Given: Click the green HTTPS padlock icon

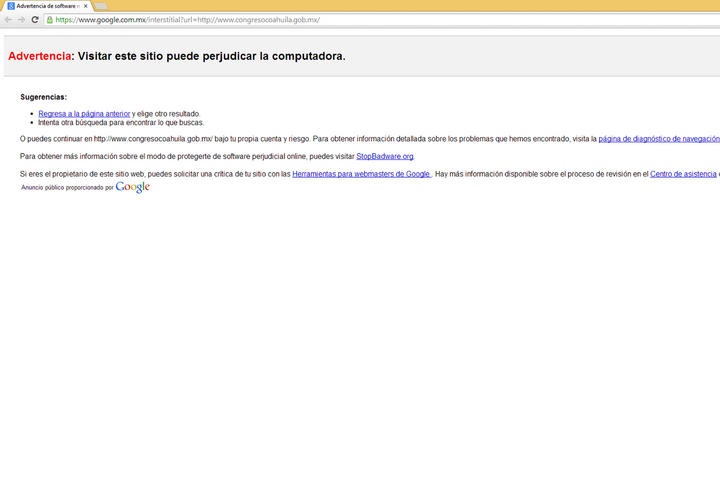Looking at the screenshot, I should coord(50,19).
